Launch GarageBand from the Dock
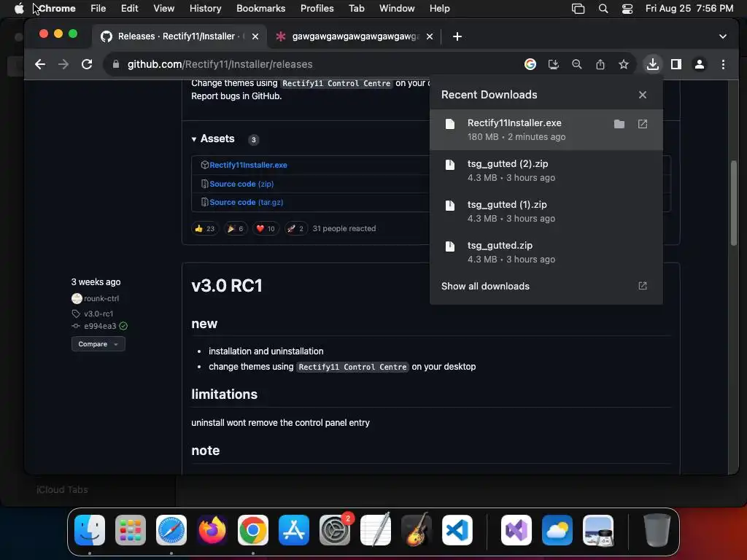747x560 pixels. 417,530
